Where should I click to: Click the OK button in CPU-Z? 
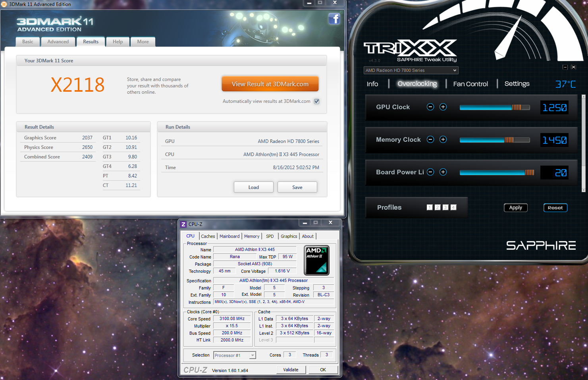click(323, 370)
